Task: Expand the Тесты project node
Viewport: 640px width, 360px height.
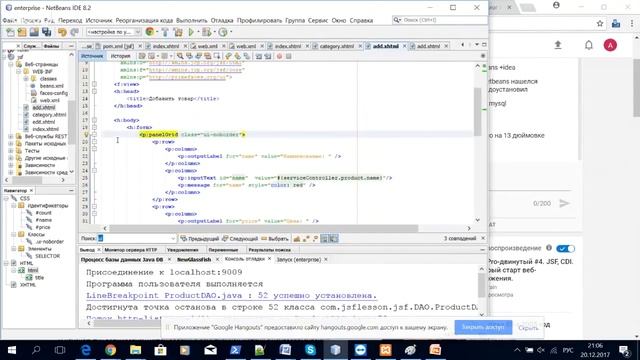Action: (x=11, y=151)
